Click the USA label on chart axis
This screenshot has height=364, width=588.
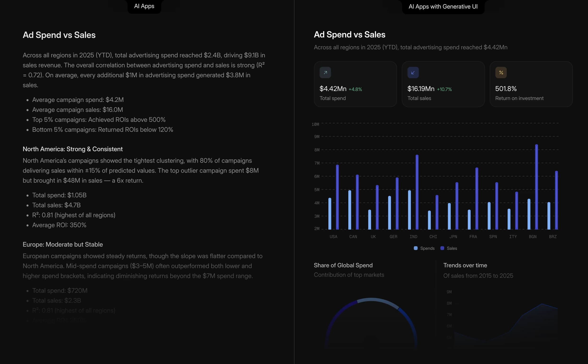(x=333, y=237)
